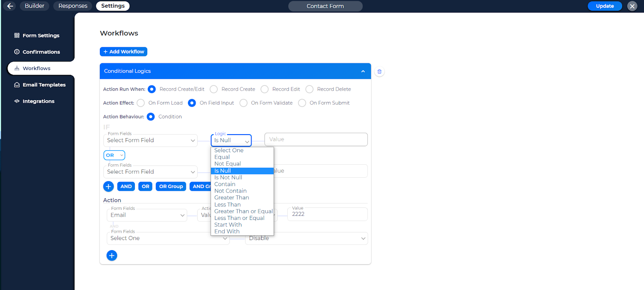
Task: Click the trash delete workflow icon
Action: click(379, 72)
